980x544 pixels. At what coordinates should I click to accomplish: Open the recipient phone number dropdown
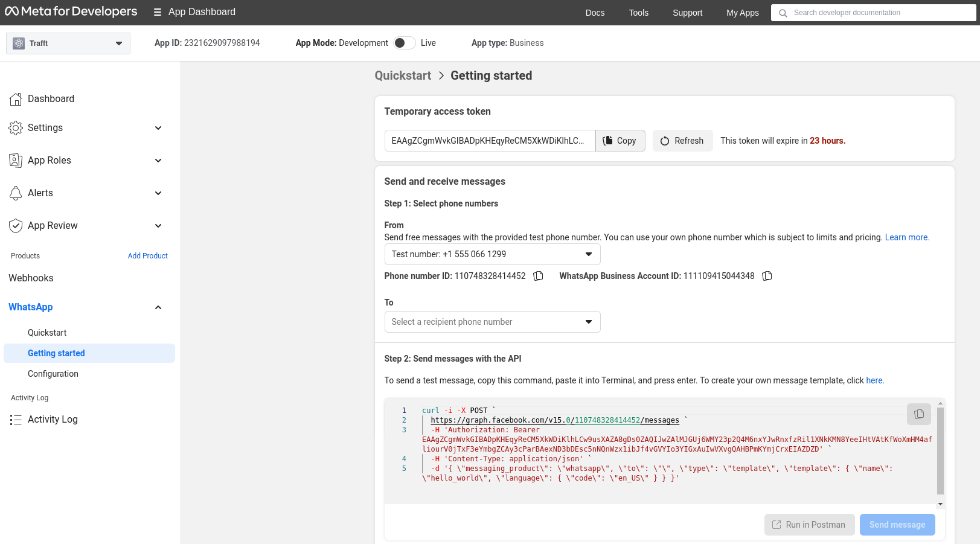492,322
